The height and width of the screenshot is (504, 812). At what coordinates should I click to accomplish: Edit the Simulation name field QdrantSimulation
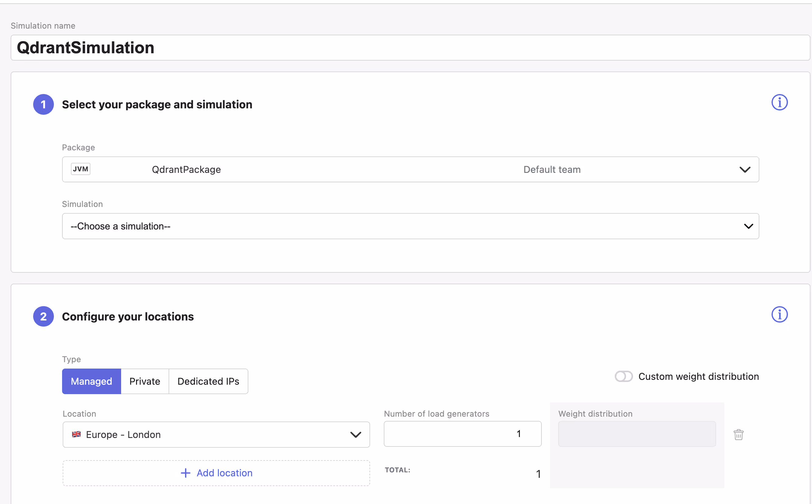(x=410, y=48)
